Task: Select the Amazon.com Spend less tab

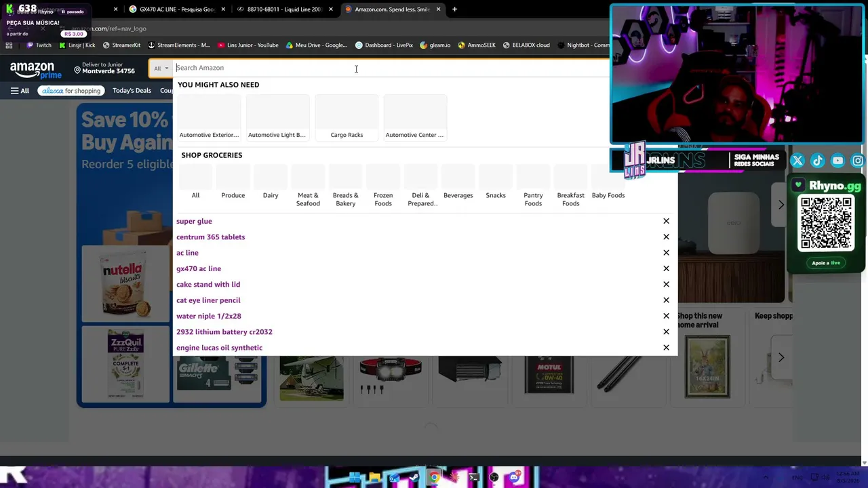Action: point(392,9)
